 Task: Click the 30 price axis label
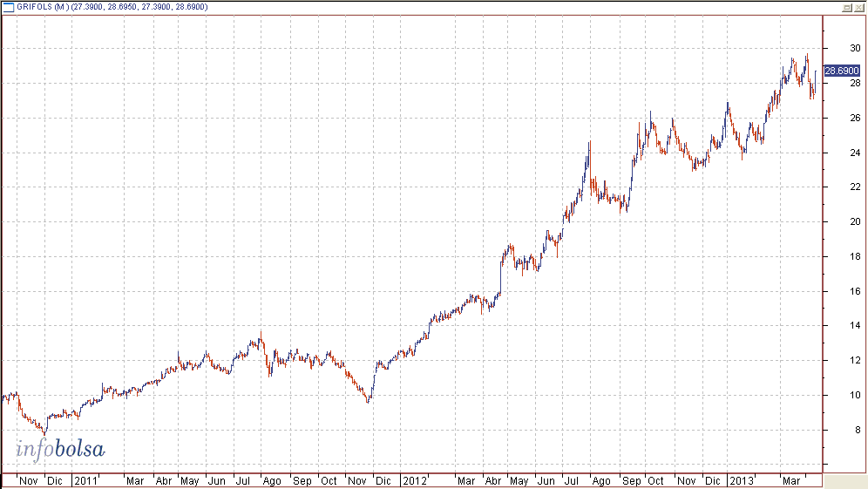click(855, 48)
